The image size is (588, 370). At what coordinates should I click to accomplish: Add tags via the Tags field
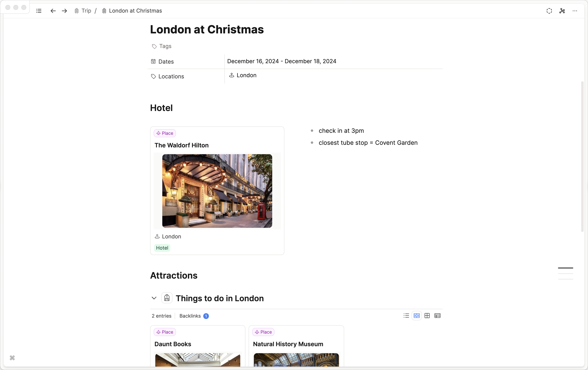(165, 46)
